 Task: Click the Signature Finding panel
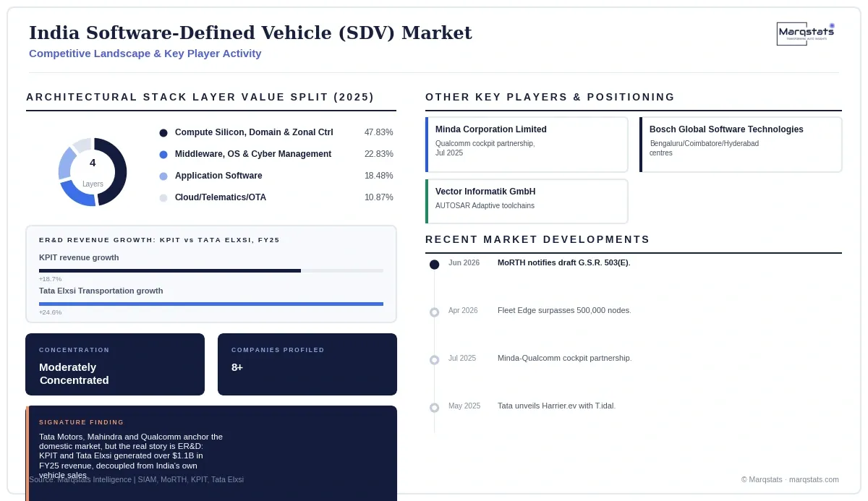[211, 453]
